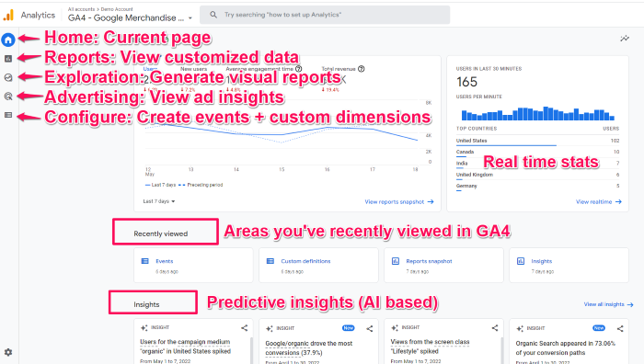
Task: Share the Google/organic conversions insight card
Action: [x=370, y=329]
